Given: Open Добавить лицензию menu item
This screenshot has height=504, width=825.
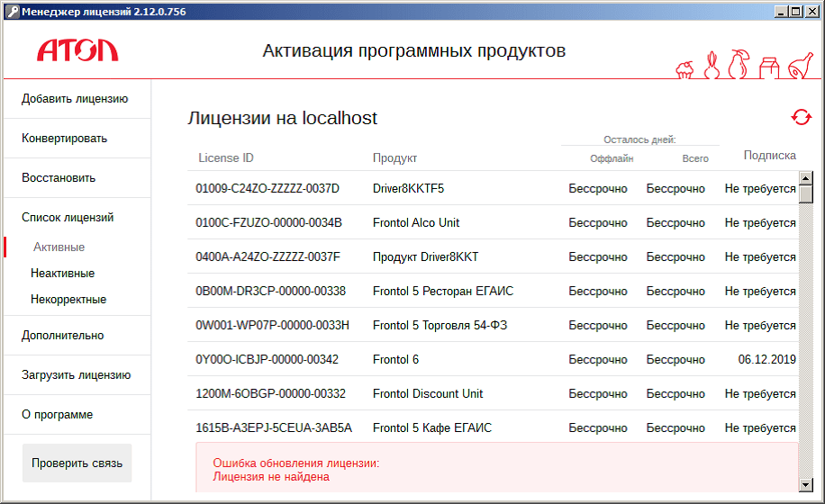Looking at the screenshot, I should (x=77, y=99).
